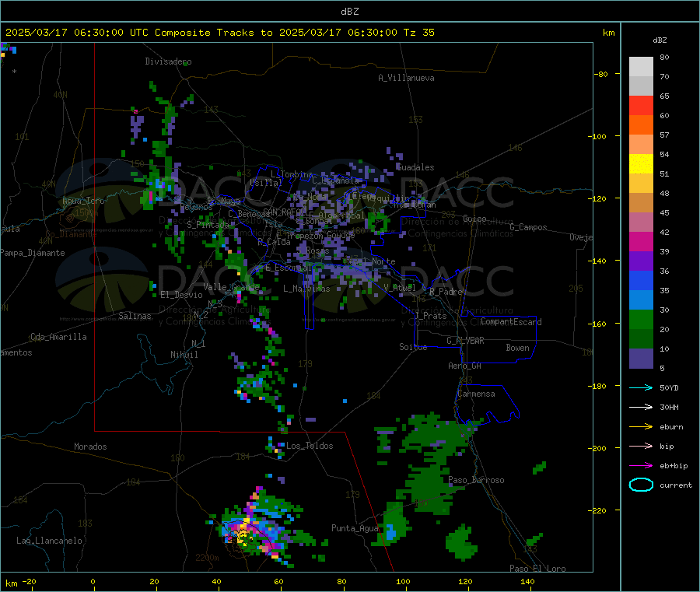This screenshot has height=592, width=700.
Task: Click the 'Salinas' map label
Action: pyautogui.click(x=135, y=316)
